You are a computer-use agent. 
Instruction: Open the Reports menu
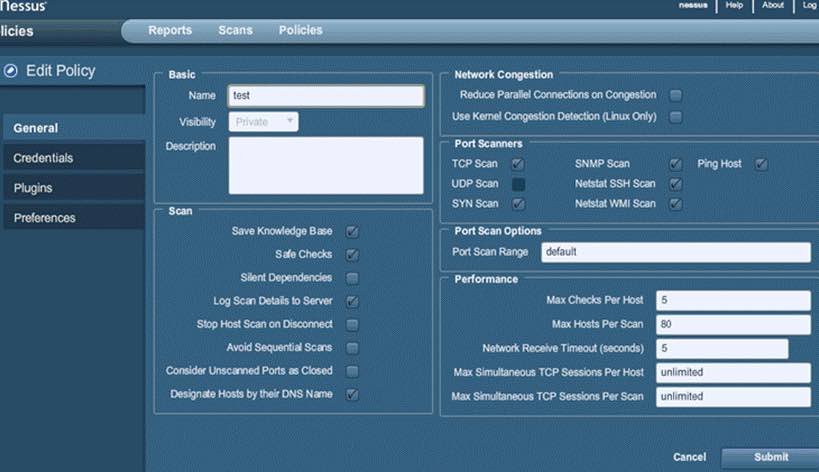[x=170, y=30]
